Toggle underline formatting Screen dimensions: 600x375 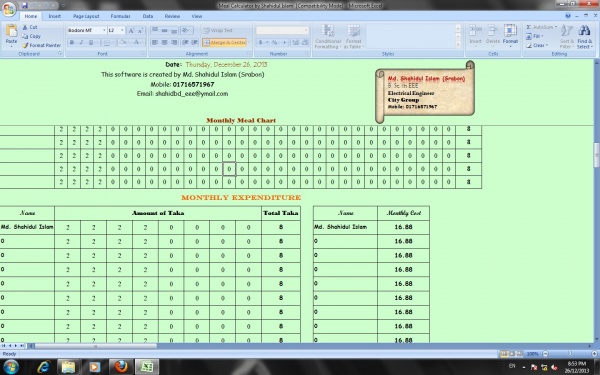pos(91,42)
